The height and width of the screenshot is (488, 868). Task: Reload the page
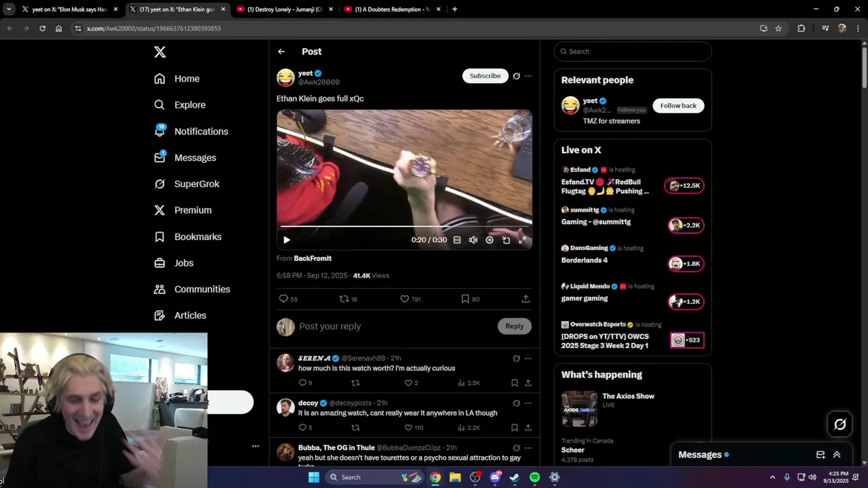click(x=42, y=28)
